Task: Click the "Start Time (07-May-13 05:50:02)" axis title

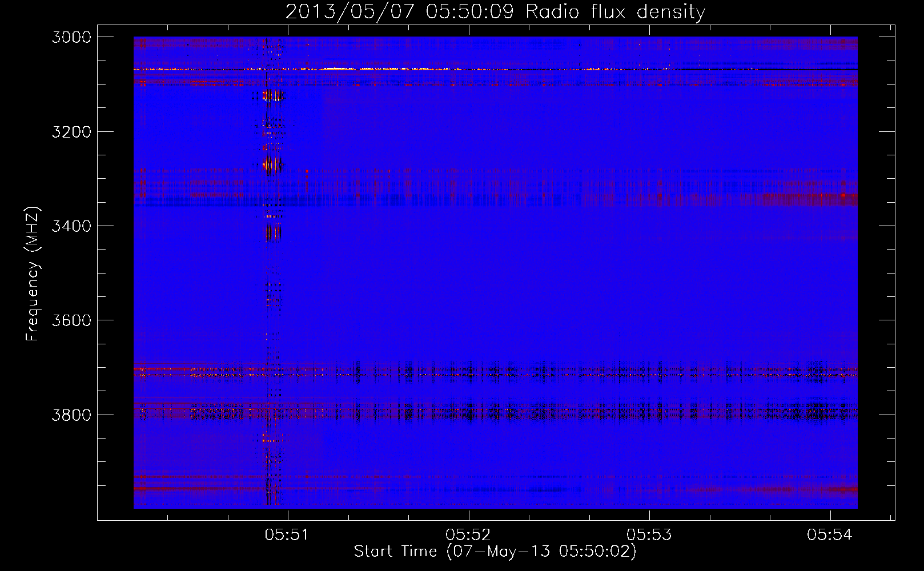Action: (x=495, y=552)
